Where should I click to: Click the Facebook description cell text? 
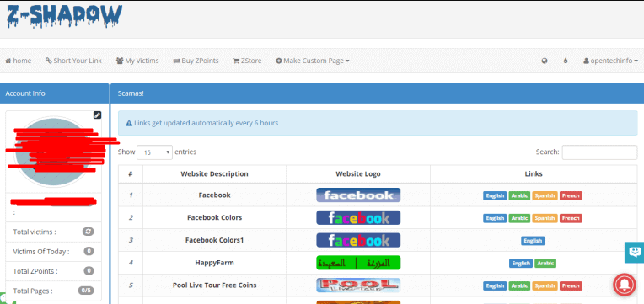point(214,195)
